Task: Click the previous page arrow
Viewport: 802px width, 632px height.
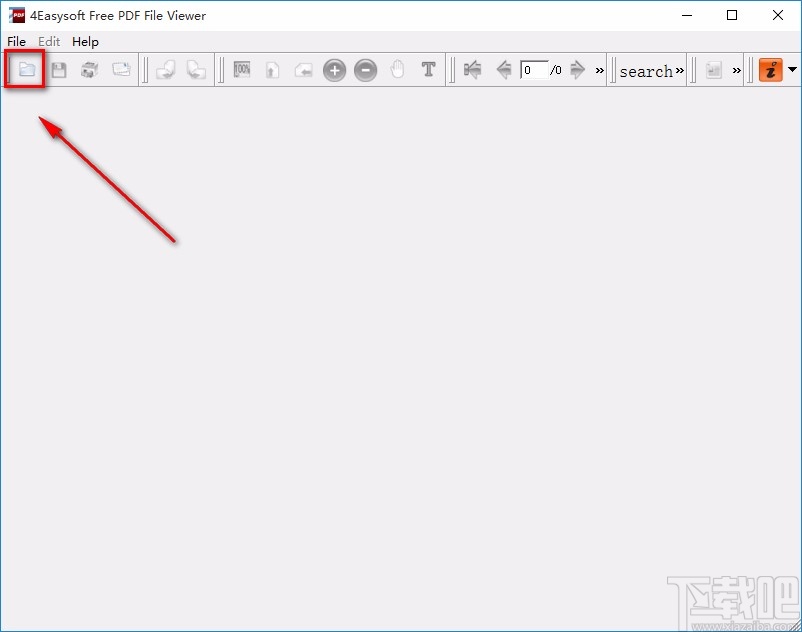Action: tap(504, 70)
